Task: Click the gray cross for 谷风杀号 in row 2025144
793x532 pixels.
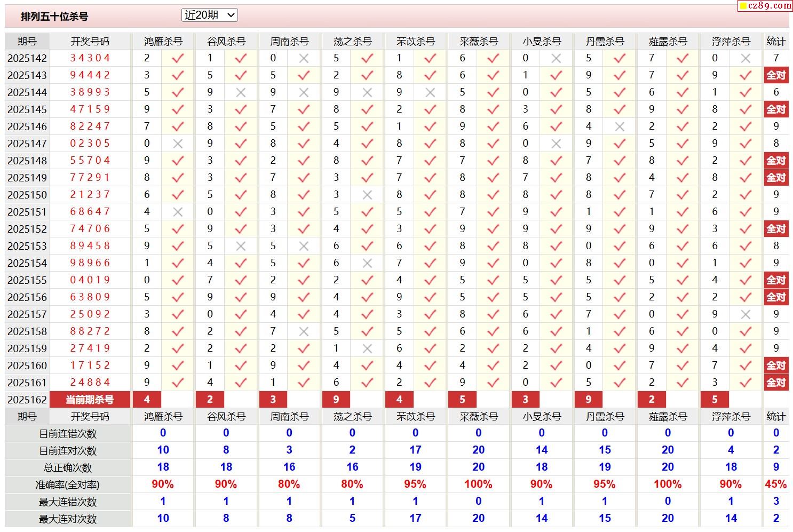Action: click(241, 92)
